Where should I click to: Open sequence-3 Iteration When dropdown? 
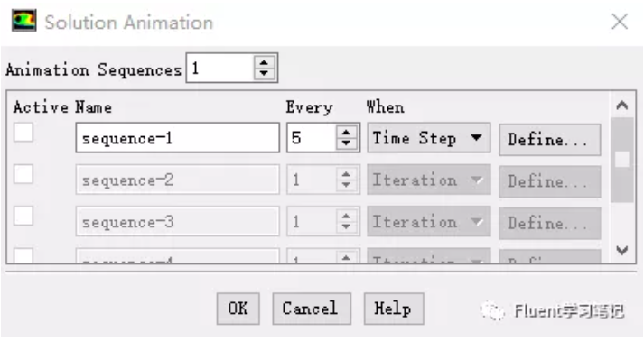pos(428,222)
